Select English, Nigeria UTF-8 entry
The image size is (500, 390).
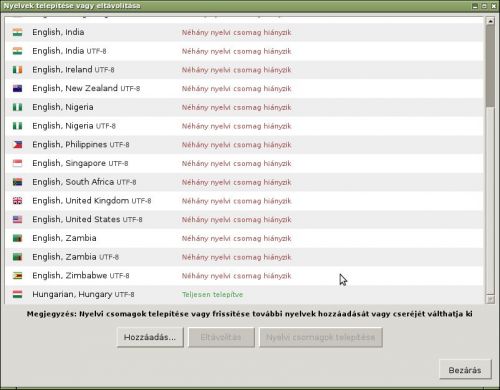(244, 126)
